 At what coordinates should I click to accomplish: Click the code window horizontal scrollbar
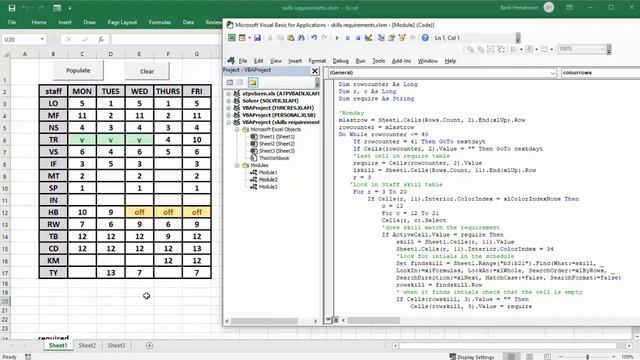click(x=373, y=320)
